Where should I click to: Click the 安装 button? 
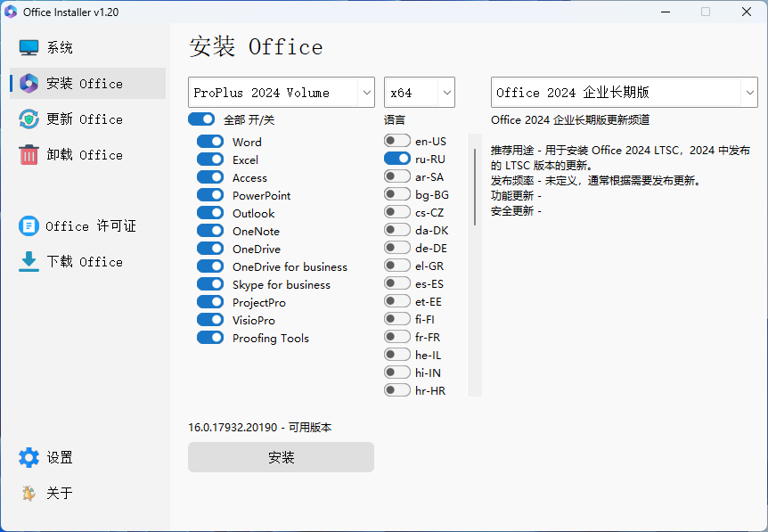[282, 457]
